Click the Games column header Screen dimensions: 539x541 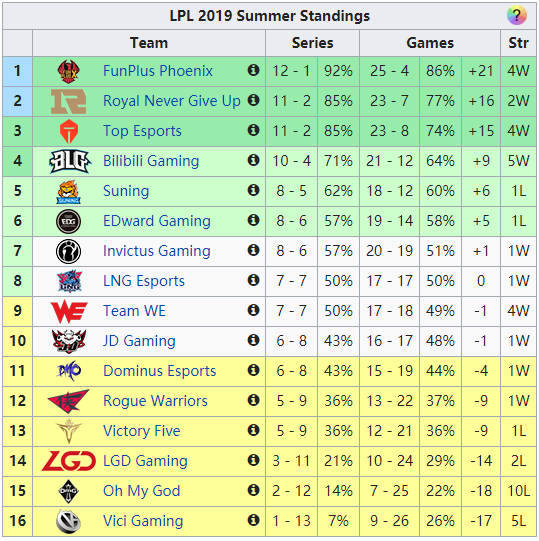click(430, 43)
